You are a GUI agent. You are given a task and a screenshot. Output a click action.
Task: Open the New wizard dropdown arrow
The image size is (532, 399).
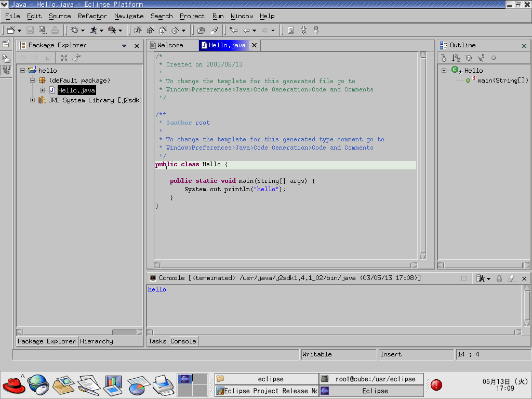click(x=19, y=31)
